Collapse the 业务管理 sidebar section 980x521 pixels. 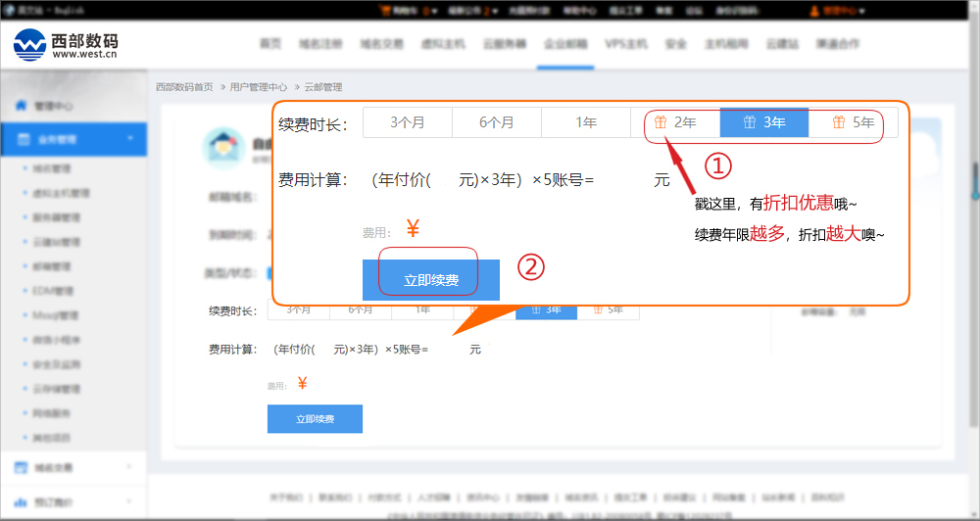(x=130, y=139)
